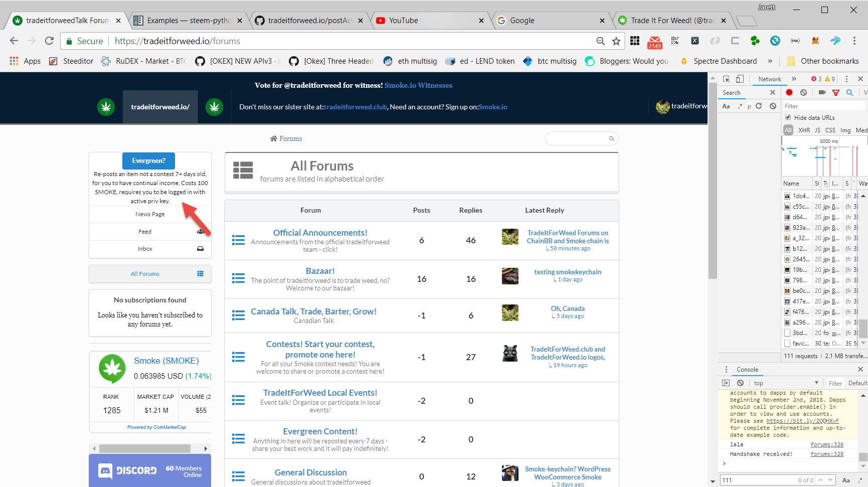Image resolution: width=868 pixels, height=487 pixels.
Task: Open the Chrome three-dot menu
Action: (854, 41)
